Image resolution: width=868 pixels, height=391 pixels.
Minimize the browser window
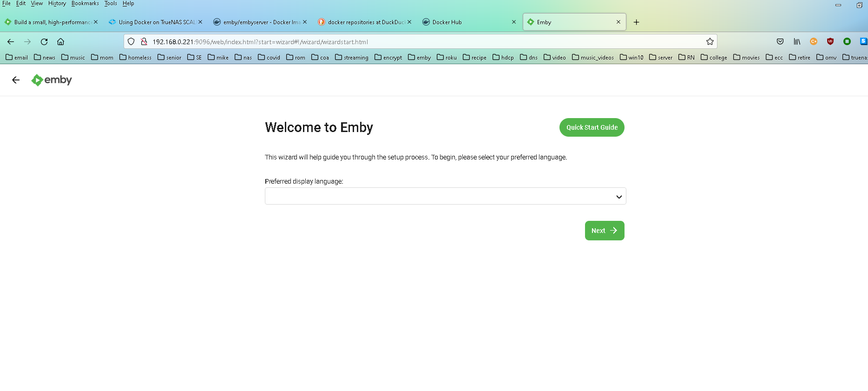(838, 5)
